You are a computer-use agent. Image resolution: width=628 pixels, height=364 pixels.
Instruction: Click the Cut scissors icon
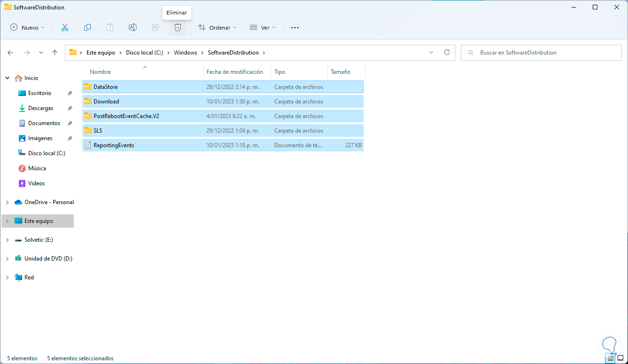point(65,28)
